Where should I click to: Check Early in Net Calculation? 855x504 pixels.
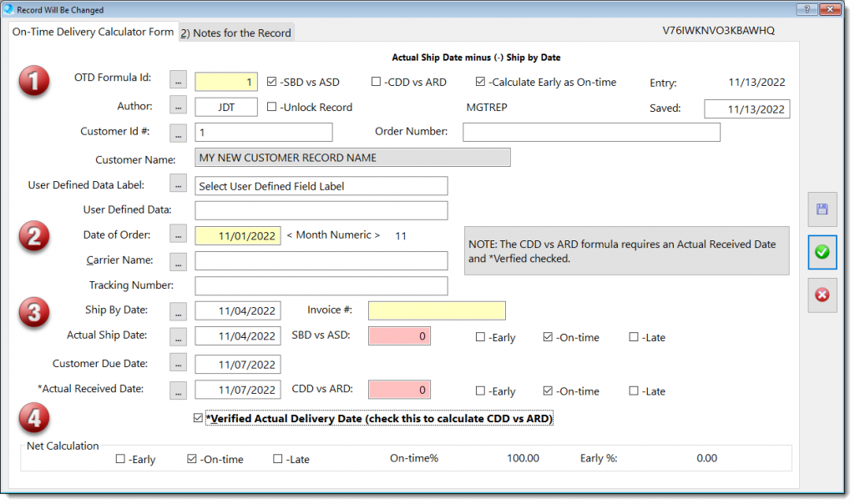[x=120, y=459]
